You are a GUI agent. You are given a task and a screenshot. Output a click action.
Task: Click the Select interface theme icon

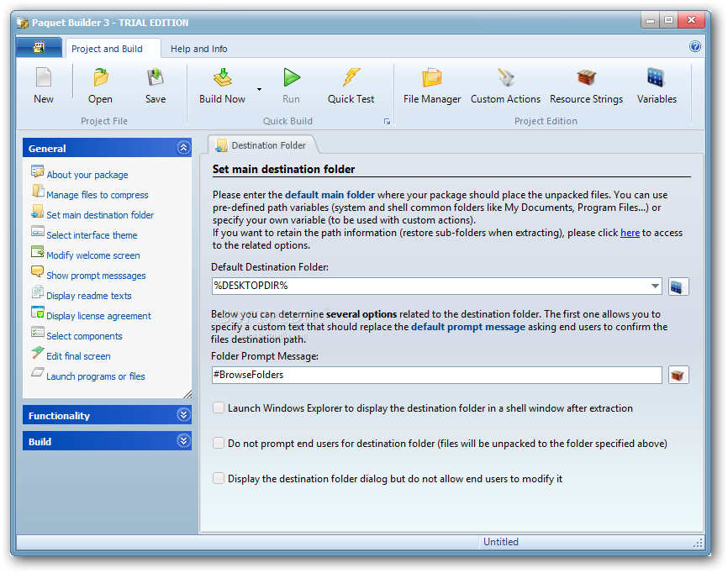[x=38, y=232]
